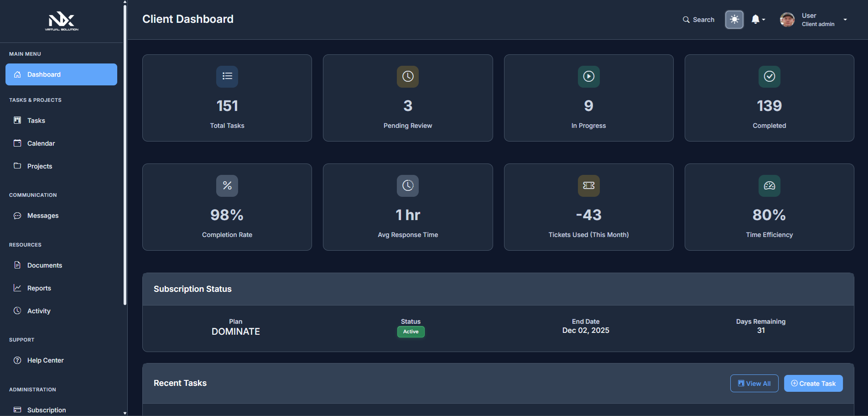Screen dimensions: 868x416
Task: Expand the user account dropdown
Action: coord(846,19)
